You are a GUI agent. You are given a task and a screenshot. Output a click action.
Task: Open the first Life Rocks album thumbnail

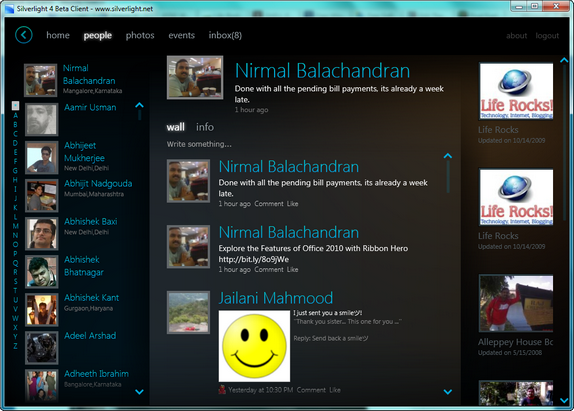click(516, 91)
